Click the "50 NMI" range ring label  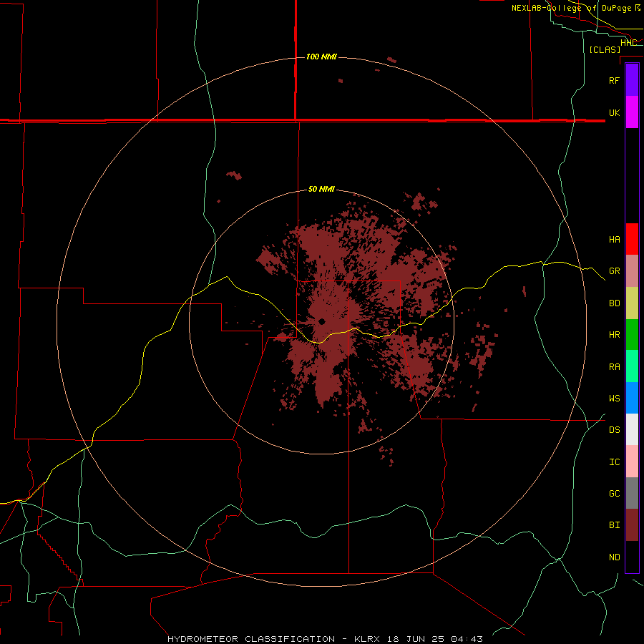[321, 189]
